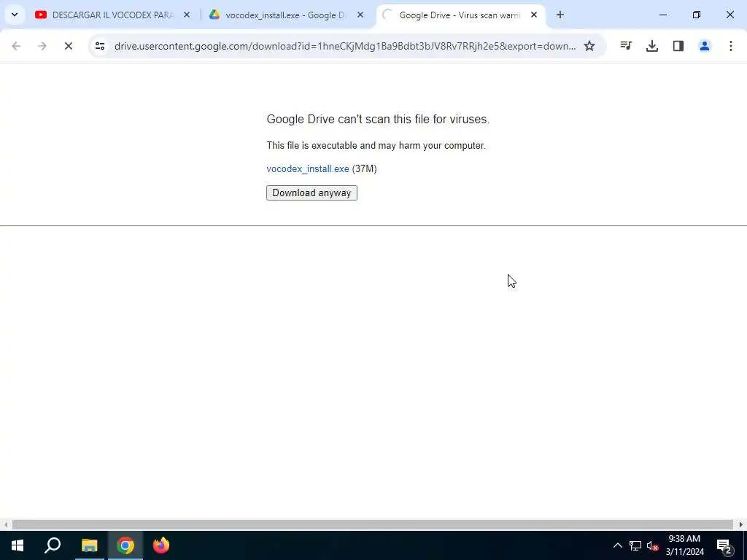Viewport: 747px width, 560px height.
Task: Restore down the Chrome window
Action: pyautogui.click(x=697, y=15)
